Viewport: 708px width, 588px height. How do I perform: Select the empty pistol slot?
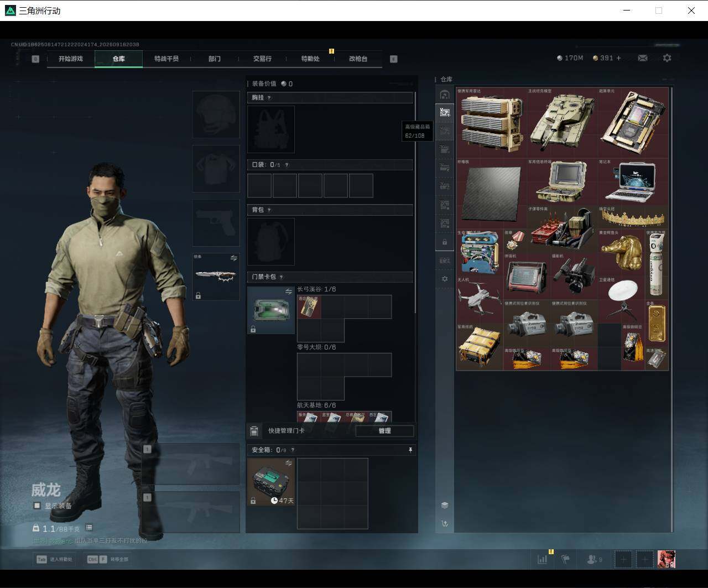pyautogui.click(x=216, y=223)
